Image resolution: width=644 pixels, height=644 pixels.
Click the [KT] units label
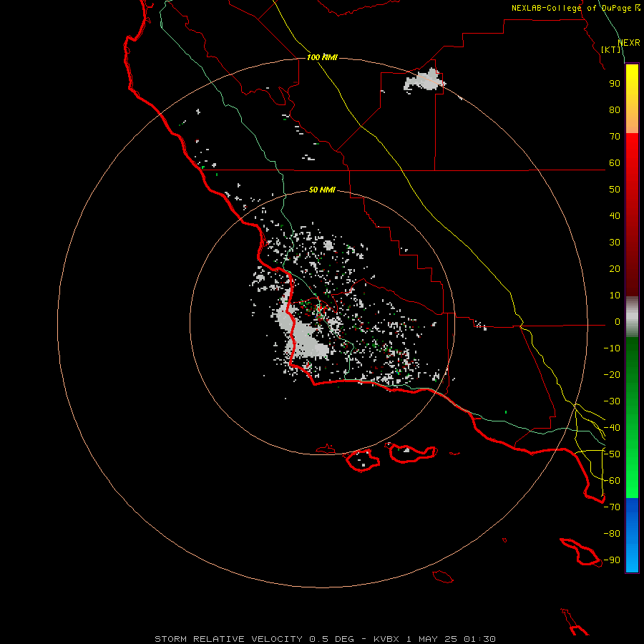(x=611, y=49)
